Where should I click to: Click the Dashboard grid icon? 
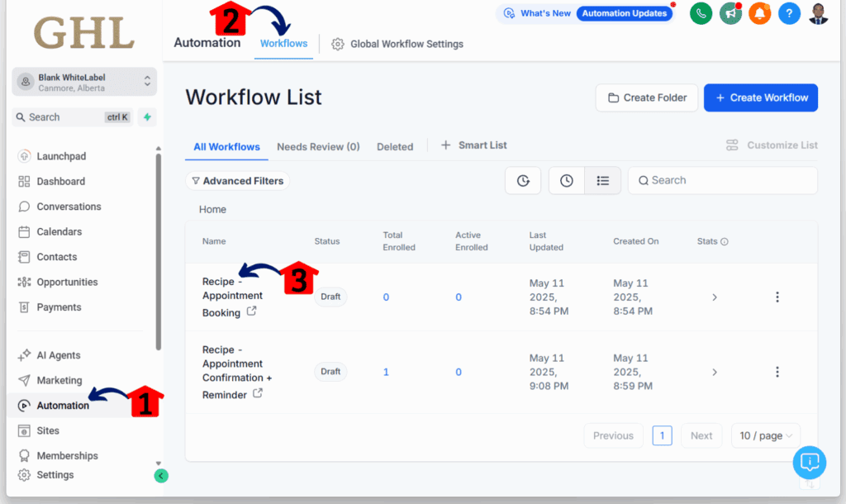point(24,181)
